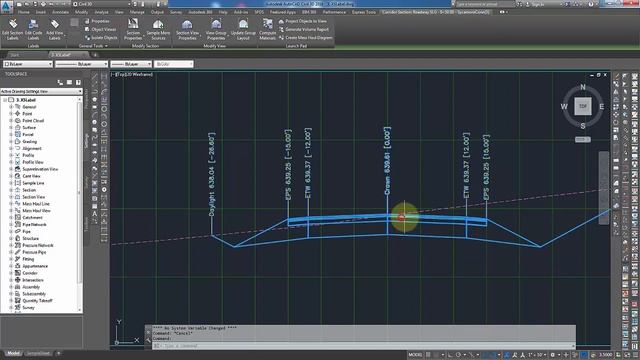Image resolution: width=640 pixels, height=360 pixels.
Task: Click Update Group Layout in ribbon
Action: (243, 29)
